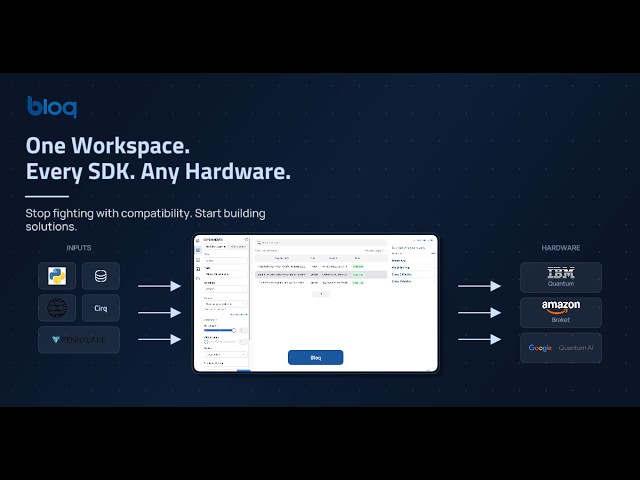Image resolution: width=640 pixels, height=480 pixels.
Task: Click the first text field in the experiments panel
Action: pos(226,260)
